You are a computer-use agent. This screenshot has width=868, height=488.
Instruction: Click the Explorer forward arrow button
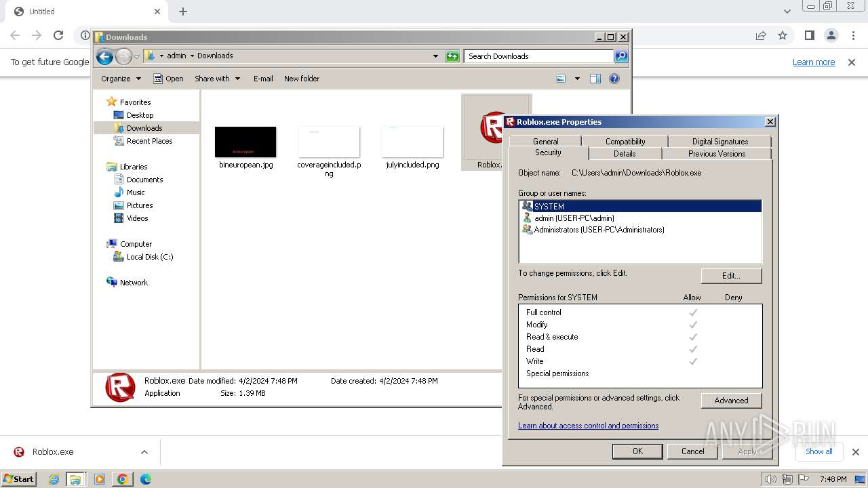(x=123, y=56)
